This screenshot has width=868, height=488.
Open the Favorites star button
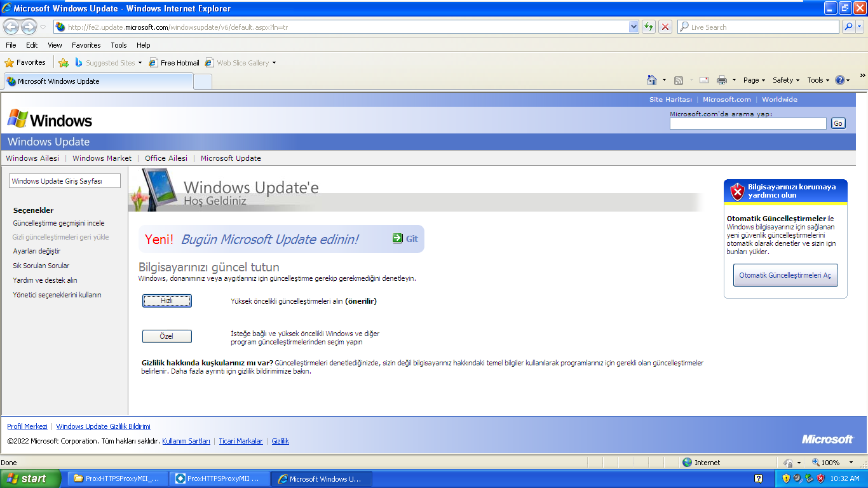click(x=25, y=62)
